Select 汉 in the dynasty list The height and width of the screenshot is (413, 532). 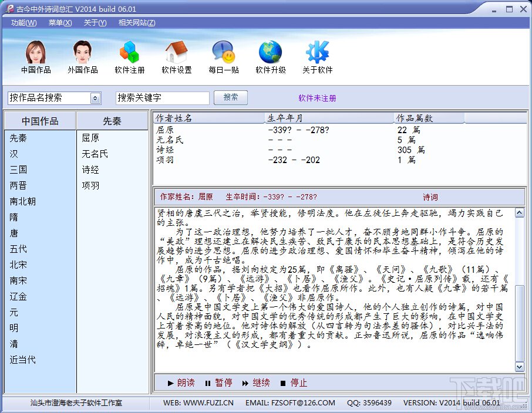pos(14,154)
